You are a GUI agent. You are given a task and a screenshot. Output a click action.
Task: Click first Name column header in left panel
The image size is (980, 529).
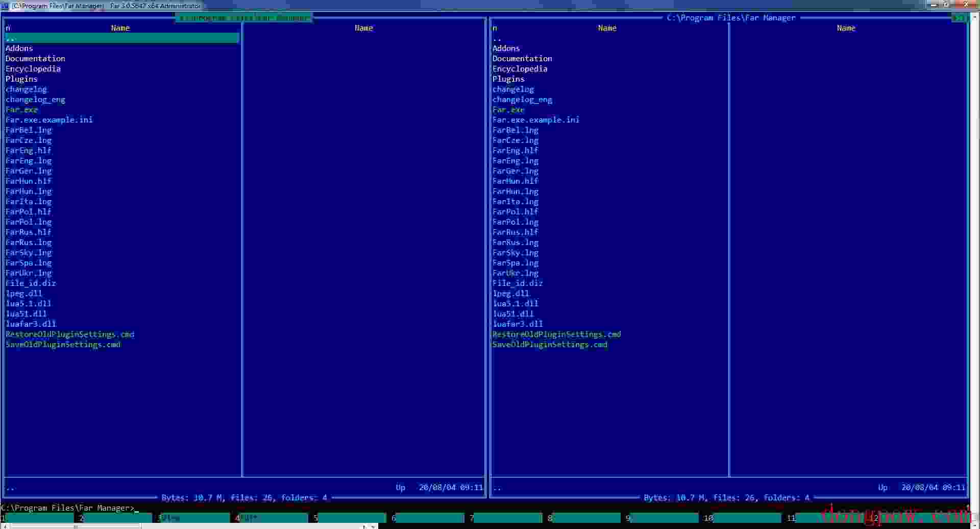pyautogui.click(x=120, y=28)
